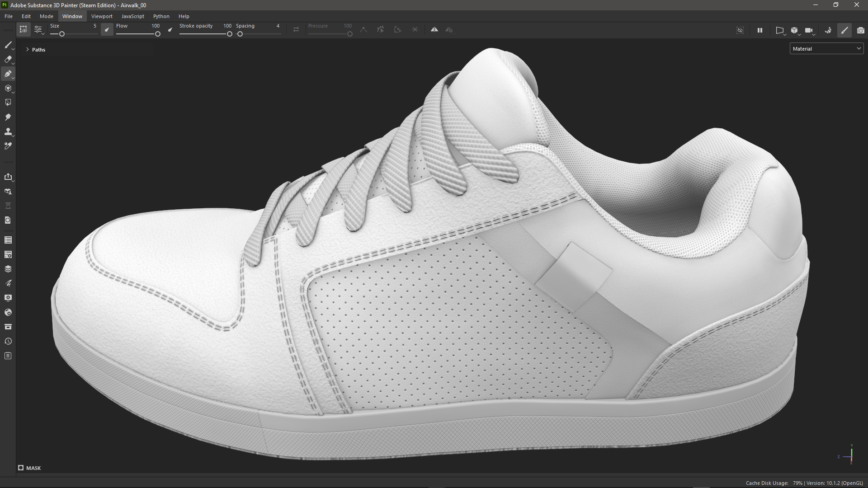Open the Python menu
Viewport: 868px width, 488px height.
(161, 16)
